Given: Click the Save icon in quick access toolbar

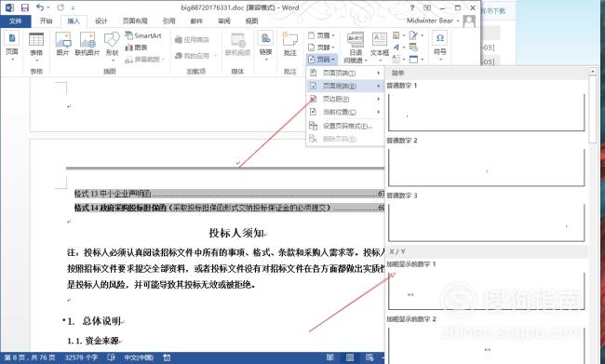Looking at the screenshot, I should point(25,7).
